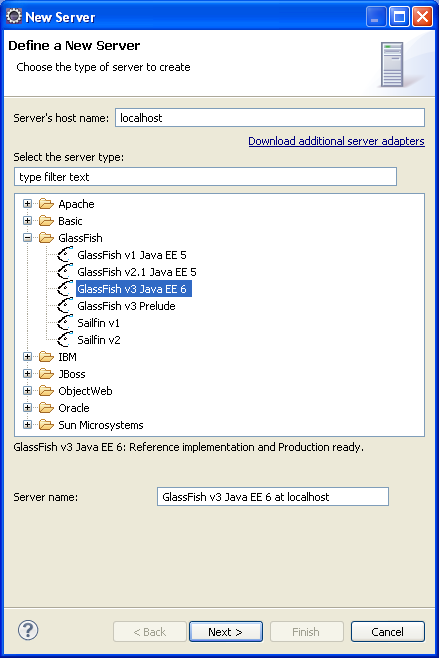Viewport: 439px width, 658px height.
Task: Expand the Apache server category
Action: pyautogui.click(x=27, y=204)
